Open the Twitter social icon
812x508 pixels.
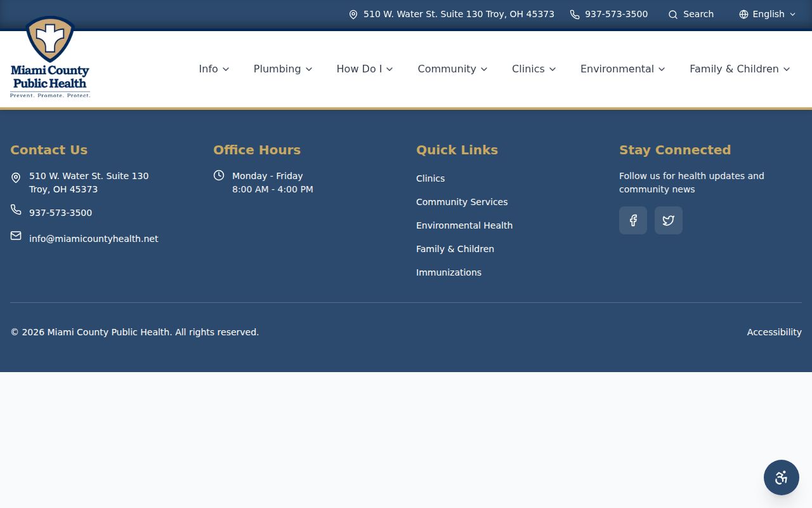pyautogui.click(x=669, y=220)
